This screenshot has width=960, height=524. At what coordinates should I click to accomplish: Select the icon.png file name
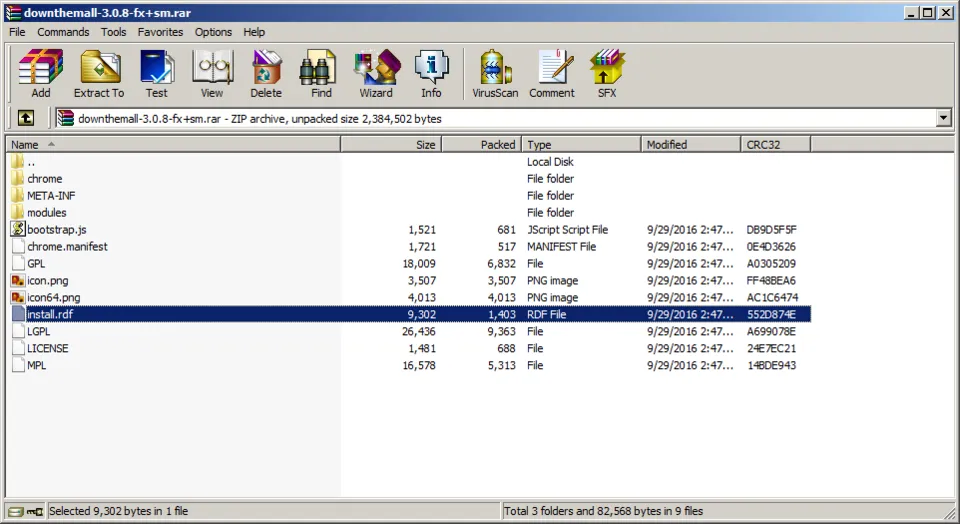(48, 280)
